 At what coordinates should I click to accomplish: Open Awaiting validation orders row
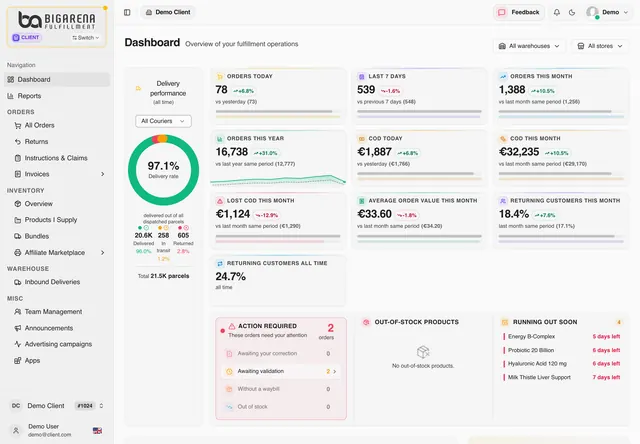[x=281, y=371]
